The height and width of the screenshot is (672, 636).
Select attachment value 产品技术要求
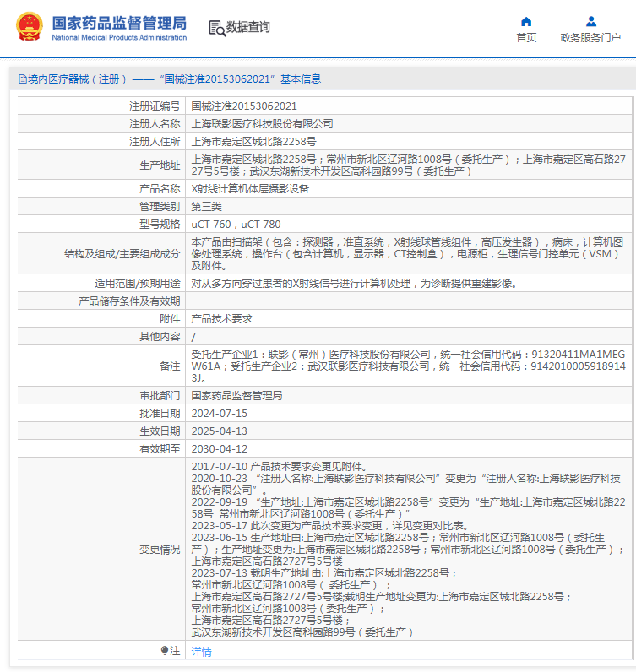click(222, 318)
